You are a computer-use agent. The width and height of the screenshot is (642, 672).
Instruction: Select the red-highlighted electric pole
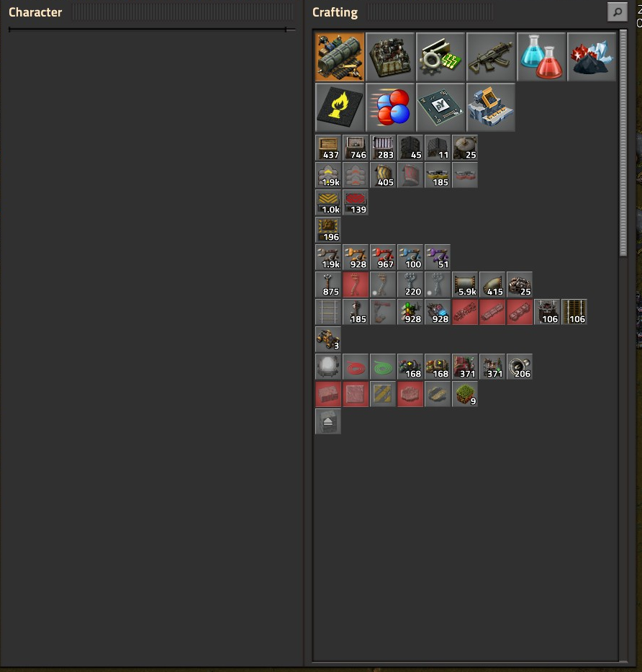pyautogui.click(x=356, y=285)
